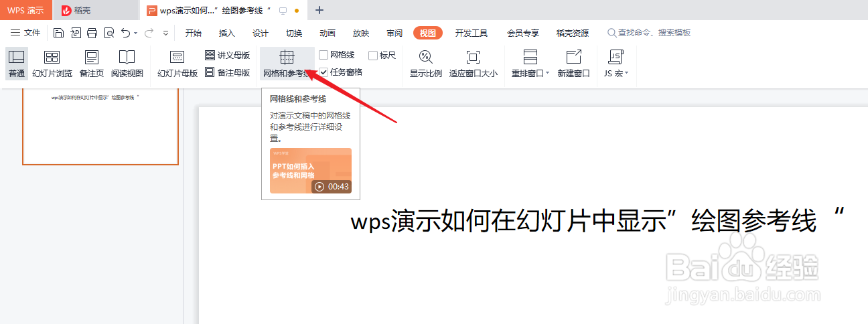This screenshot has height=324, width=868.
Task: Open the 会员专享 ribbon tab
Action: pyautogui.click(x=523, y=33)
